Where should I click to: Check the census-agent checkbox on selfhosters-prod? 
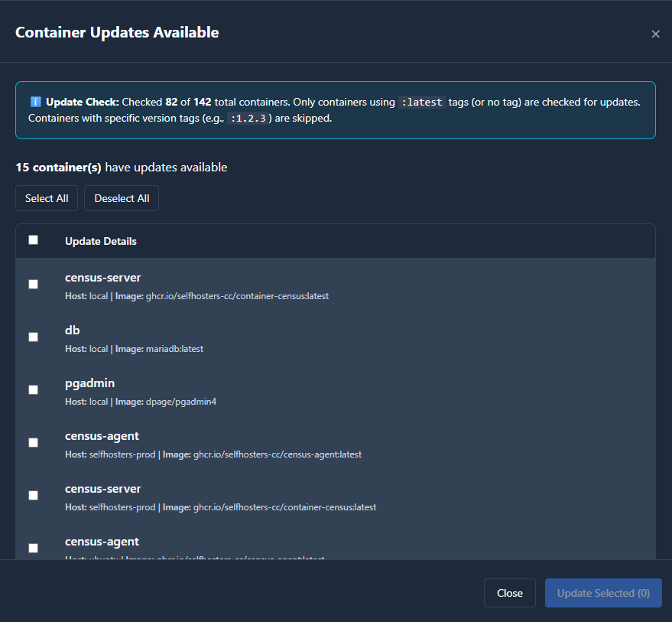click(x=33, y=442)
